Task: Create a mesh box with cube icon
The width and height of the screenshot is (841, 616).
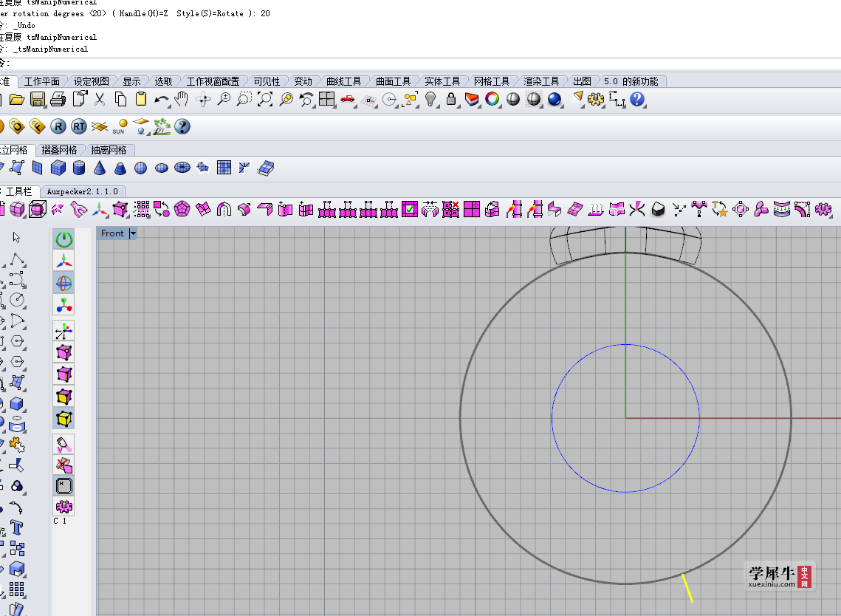Action: coord(58,168)
